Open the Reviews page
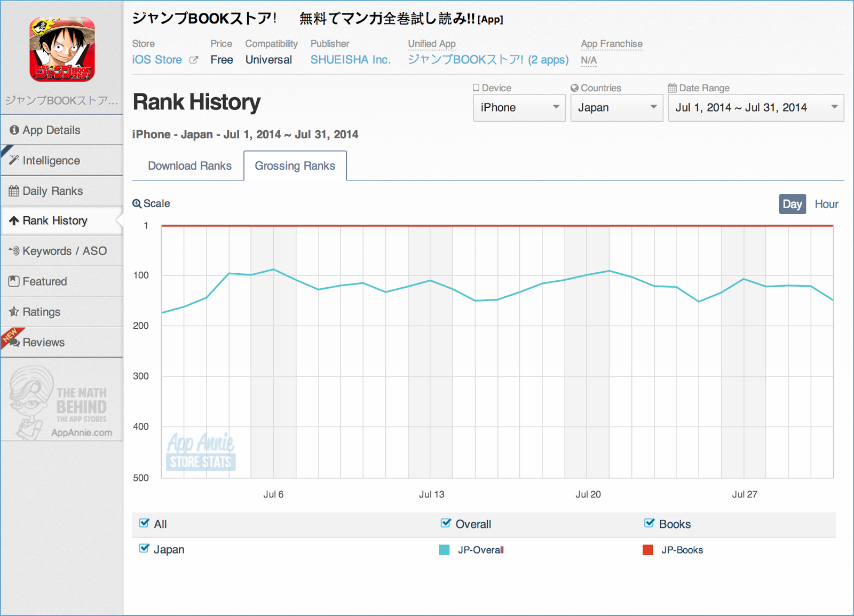 62,342
